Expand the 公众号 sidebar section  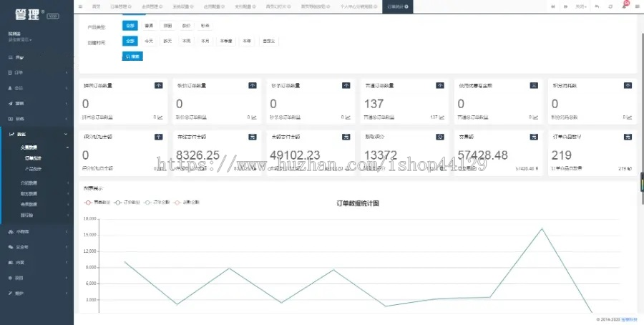point(37,247)
